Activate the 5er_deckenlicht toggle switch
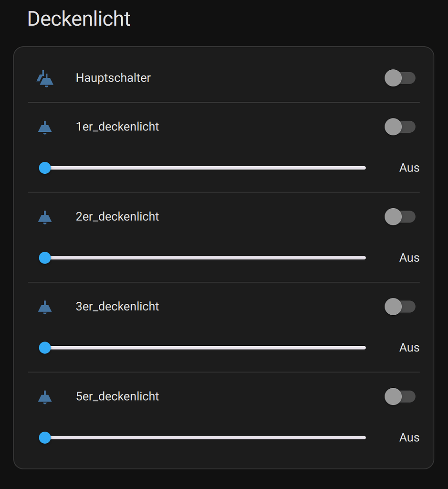448x489 pixels. click(x=400, y=396)
